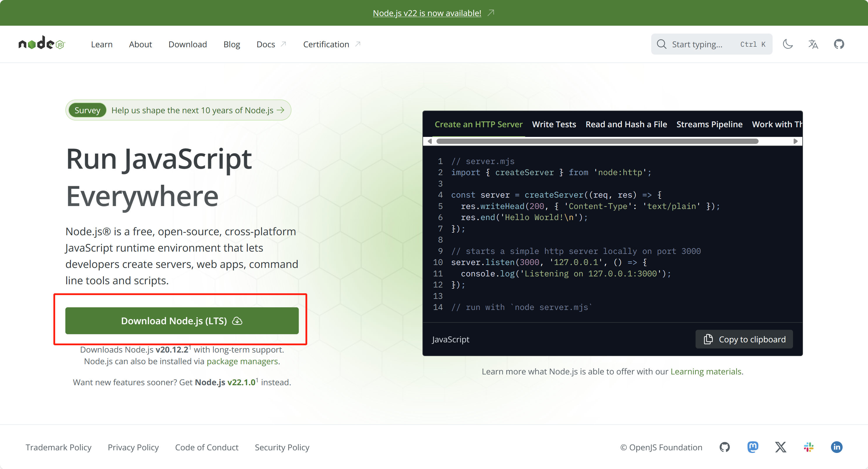Click the Start typing search field
The width and height of the screenshot is (868, 469).
click(x=711, y=44)
